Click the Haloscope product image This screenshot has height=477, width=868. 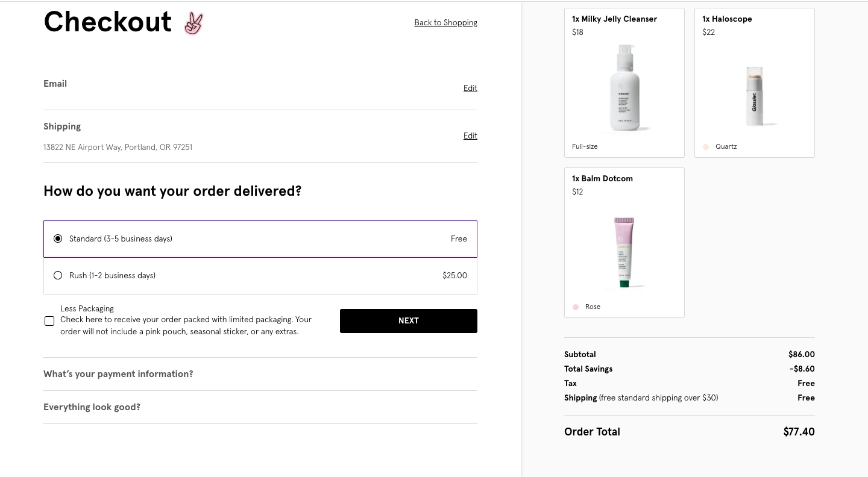pyautogui.click(x=754, y=96)
